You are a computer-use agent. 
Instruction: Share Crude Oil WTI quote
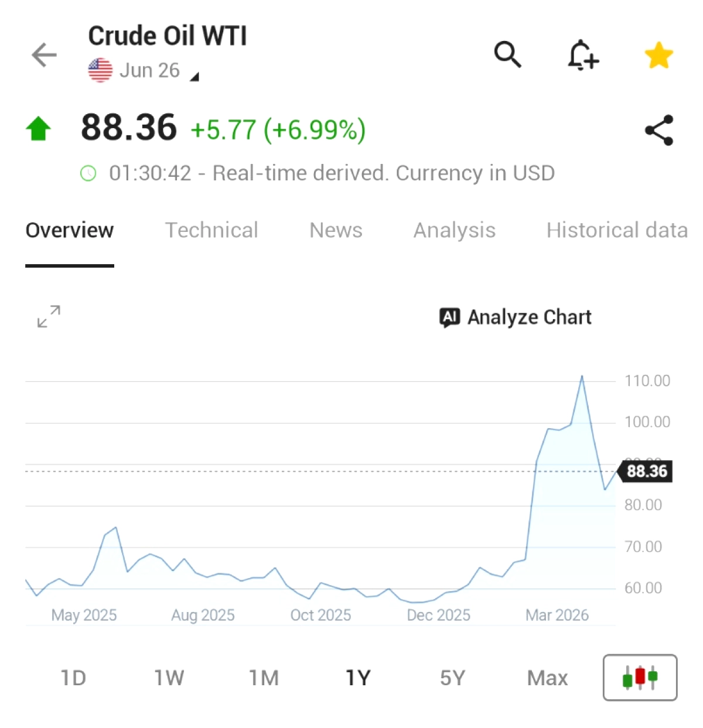659,130
